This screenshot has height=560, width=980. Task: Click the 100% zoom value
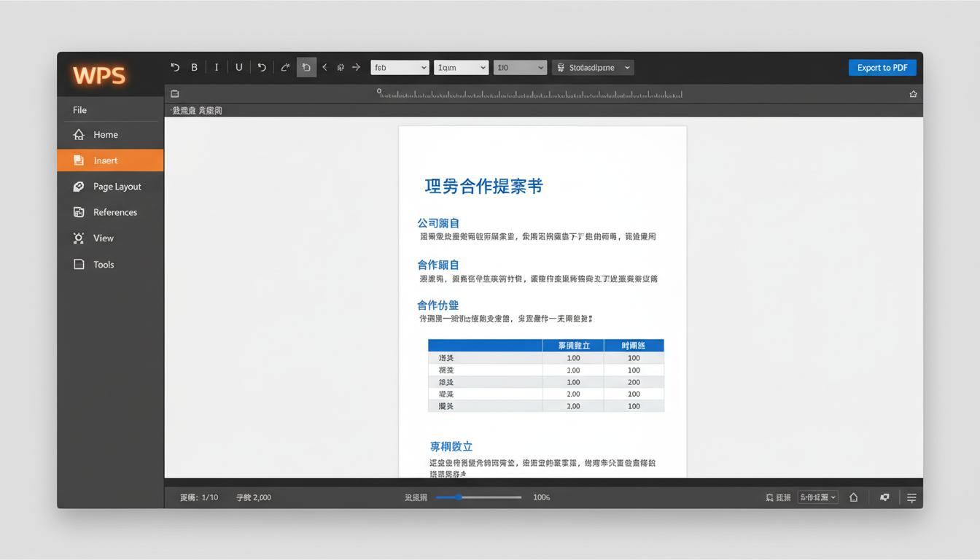[x=541, y=497]
